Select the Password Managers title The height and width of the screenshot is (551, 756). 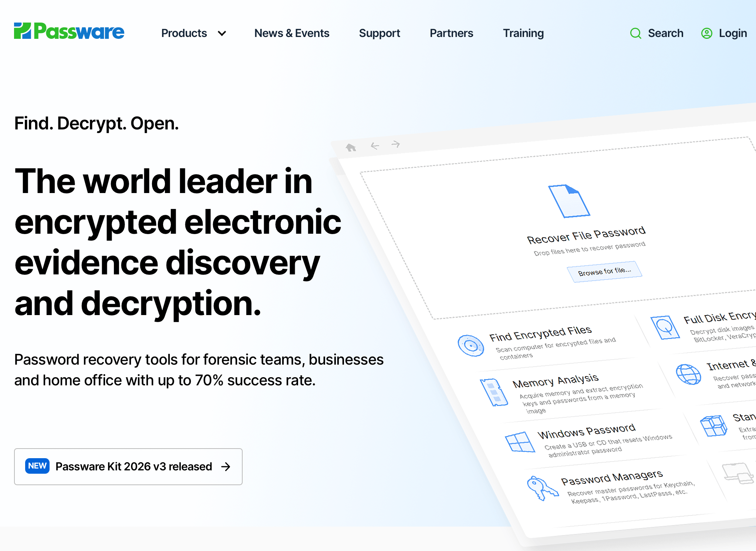coord(612,478)
